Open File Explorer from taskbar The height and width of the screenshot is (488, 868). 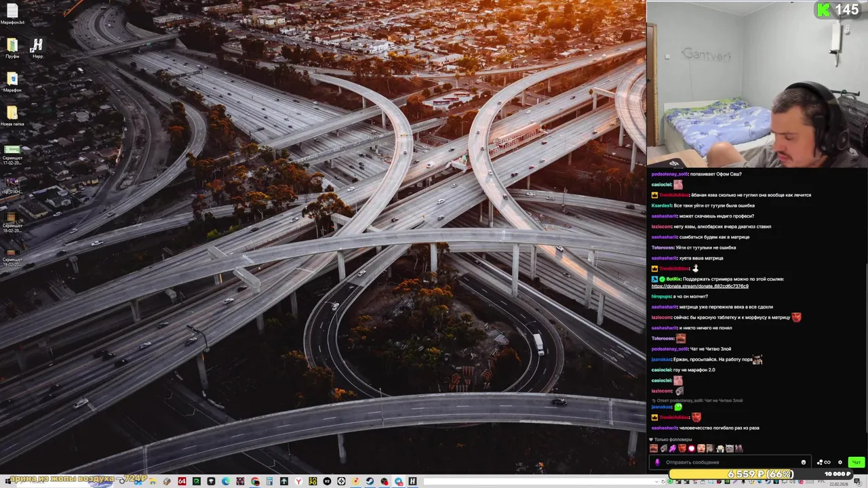tap(153, 481)
